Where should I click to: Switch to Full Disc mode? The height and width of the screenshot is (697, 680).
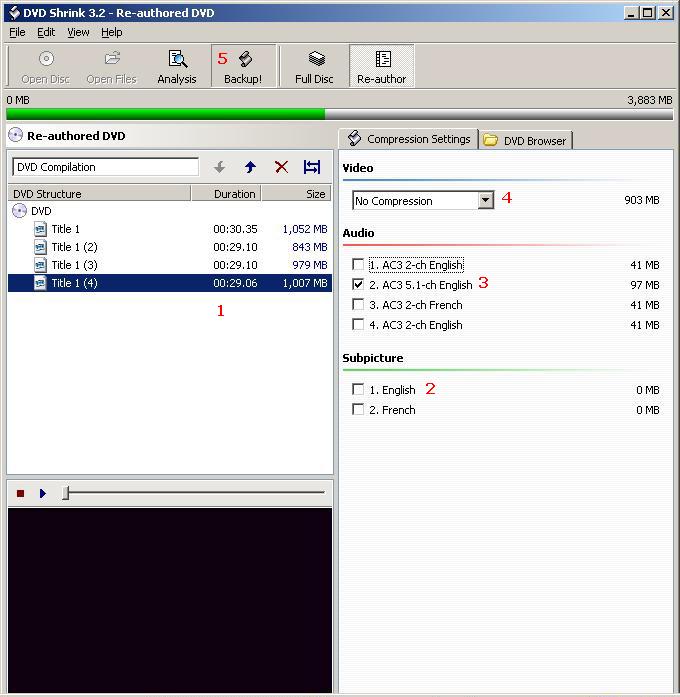[x=314, y=67]
